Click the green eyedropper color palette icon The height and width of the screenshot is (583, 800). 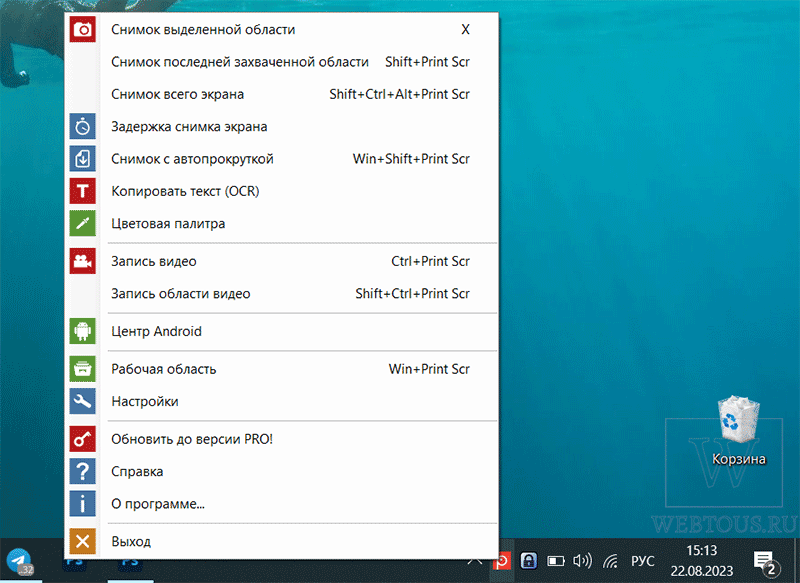(83, 223)
